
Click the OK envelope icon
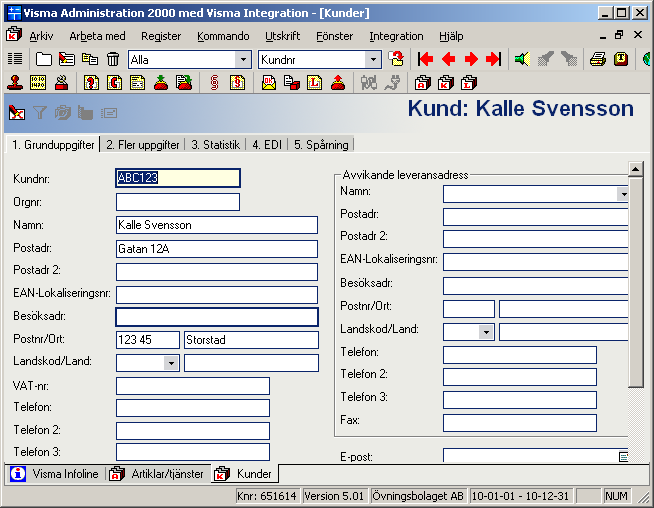pyautogui.click(x=269, y=83)
